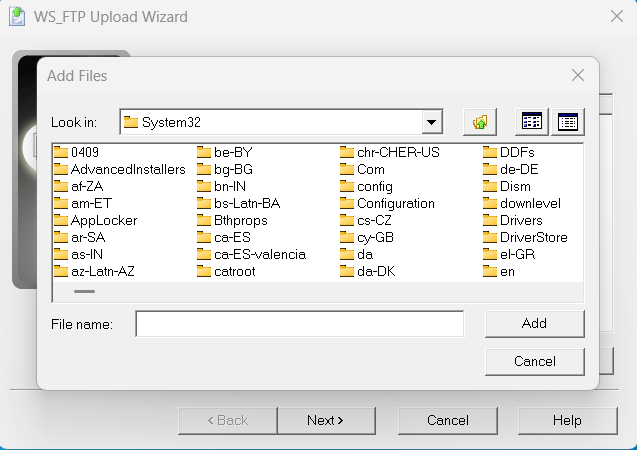
Task: Select the en folder
Action: click(499, 272)
